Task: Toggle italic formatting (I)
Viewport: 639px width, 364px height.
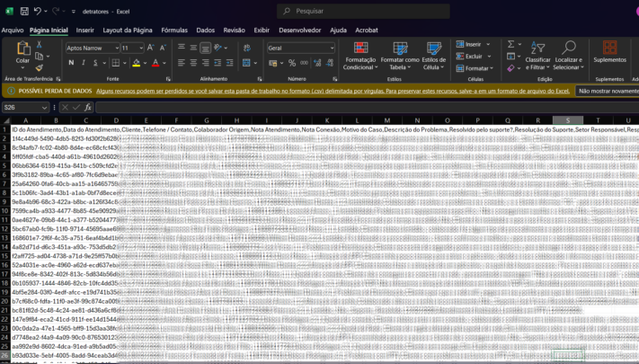Action: point(84,63)
